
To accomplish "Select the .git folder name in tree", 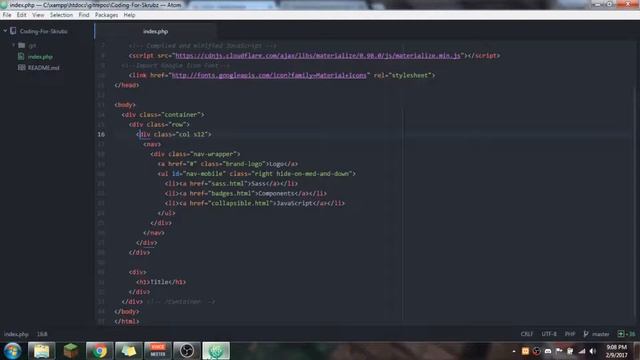I will 32,45.
